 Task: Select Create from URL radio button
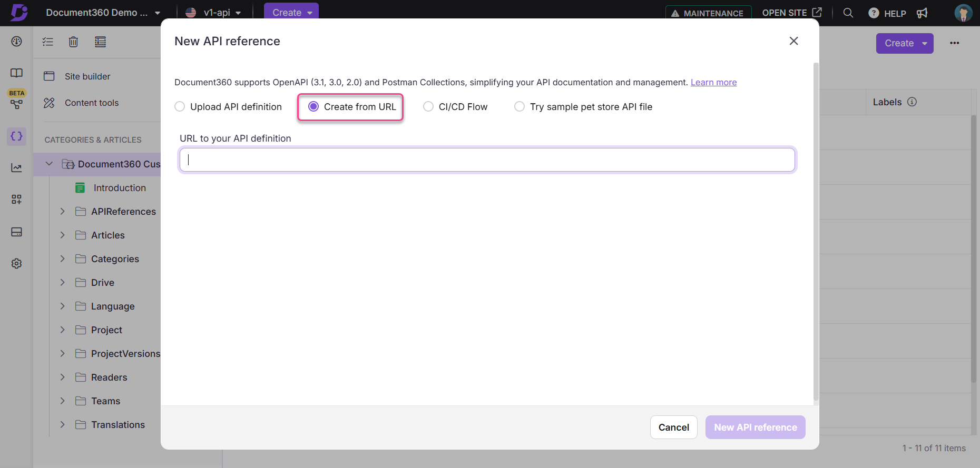point(313,107)
